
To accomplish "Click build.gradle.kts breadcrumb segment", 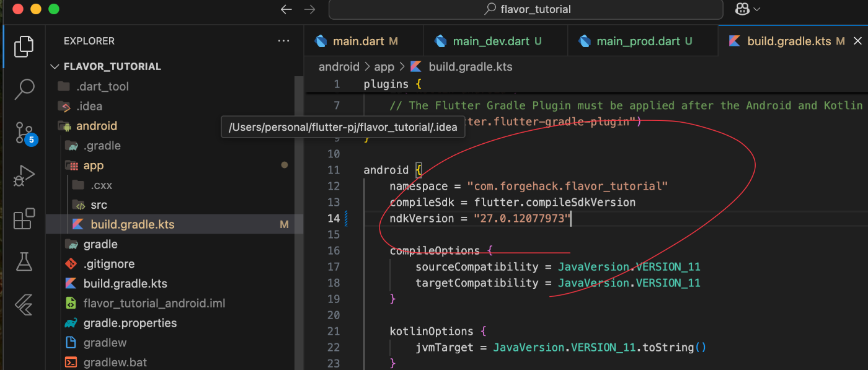I will pos(471,66).
